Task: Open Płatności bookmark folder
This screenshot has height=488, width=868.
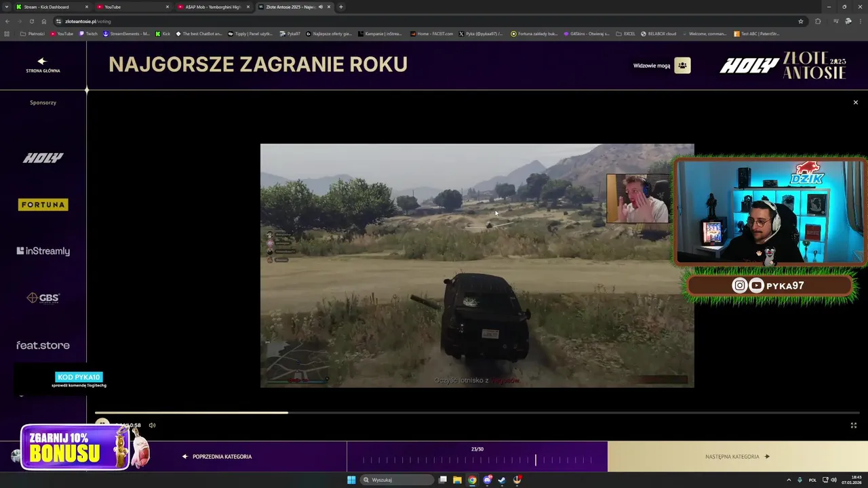Action: [x=33, y=34]
